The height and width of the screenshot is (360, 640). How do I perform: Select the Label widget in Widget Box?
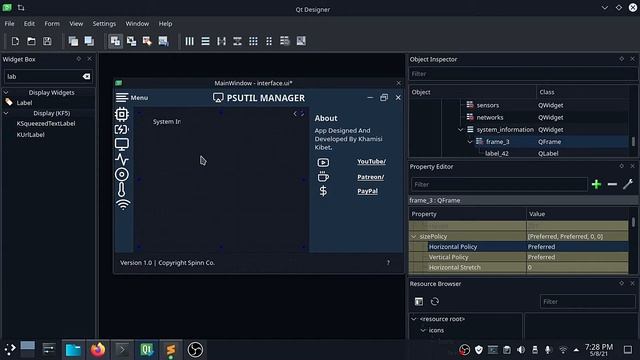click(24, 103)
